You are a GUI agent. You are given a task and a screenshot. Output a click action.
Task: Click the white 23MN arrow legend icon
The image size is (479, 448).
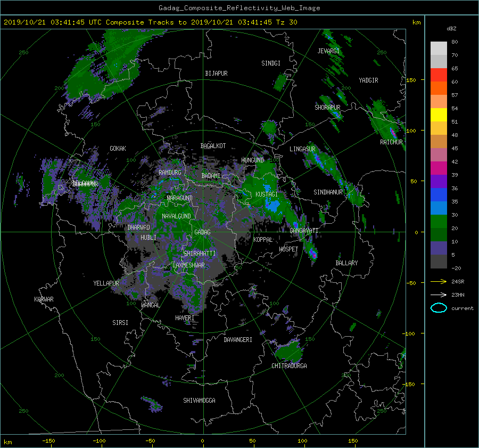point(439,295)
